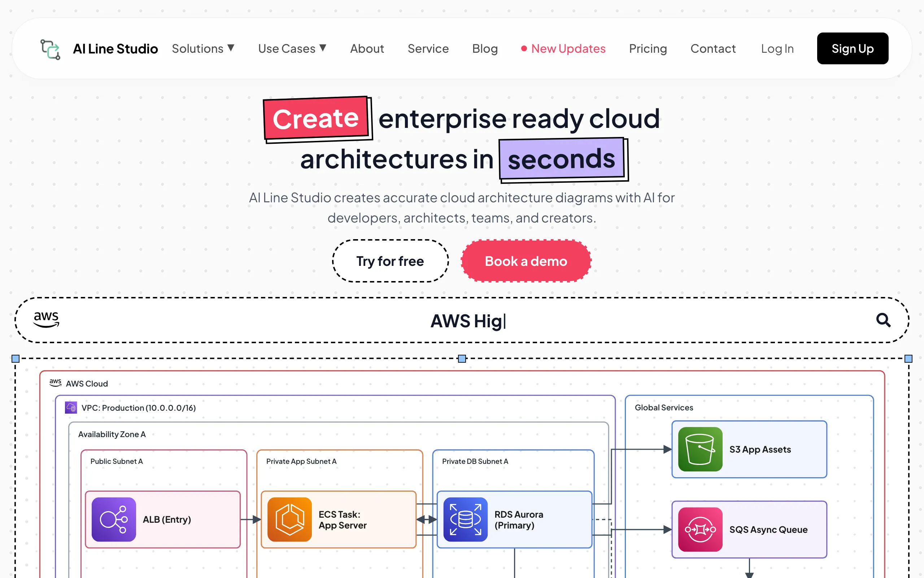Click the VPC Production purple icon
The width and height of the screenshot is (924, 578).
coord(71,407)
